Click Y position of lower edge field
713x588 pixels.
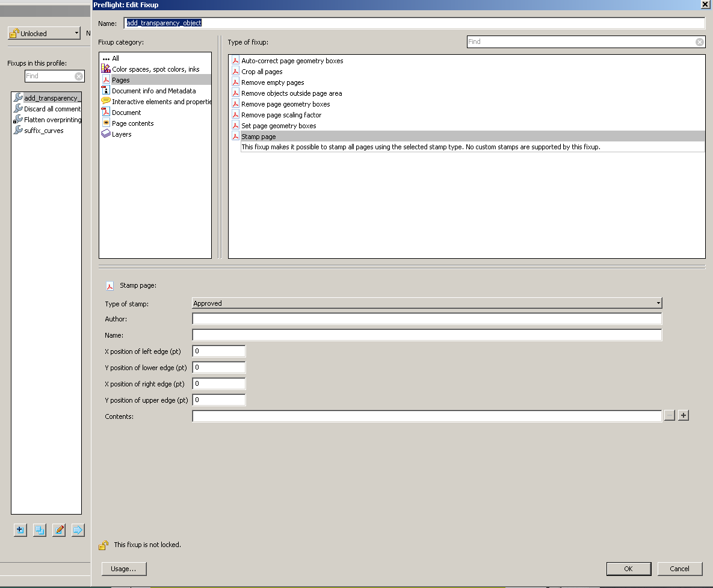tap(219, 368)
